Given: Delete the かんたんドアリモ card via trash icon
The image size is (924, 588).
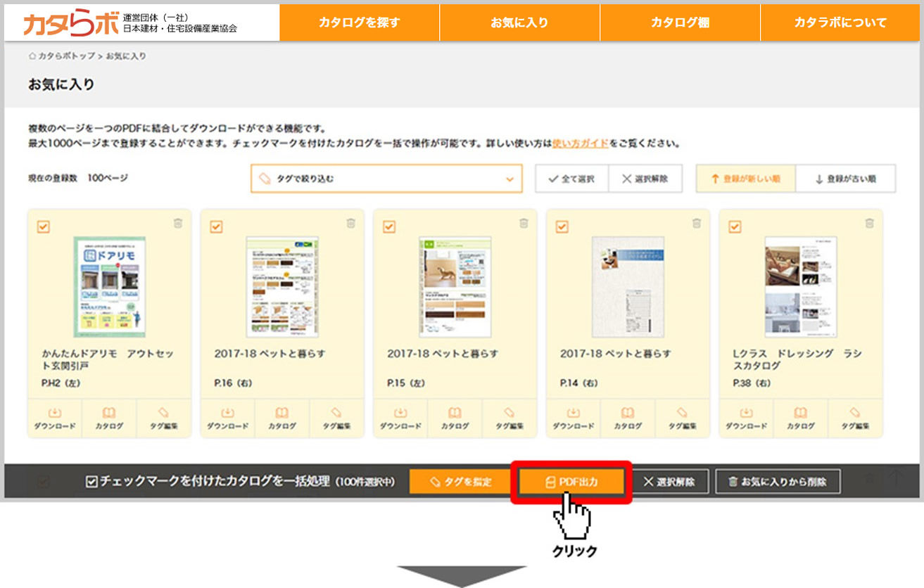Looking at the screenshot, I should pyautogui.click(x=178, y=224).
